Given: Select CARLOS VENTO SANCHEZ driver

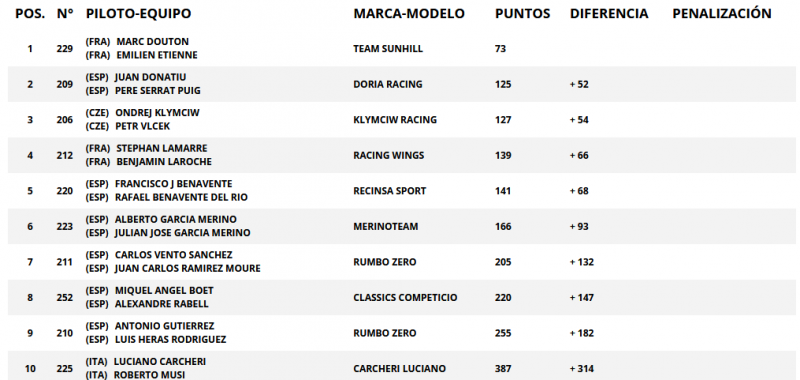Looking at the screenshot, I should (x=173, y=255).
